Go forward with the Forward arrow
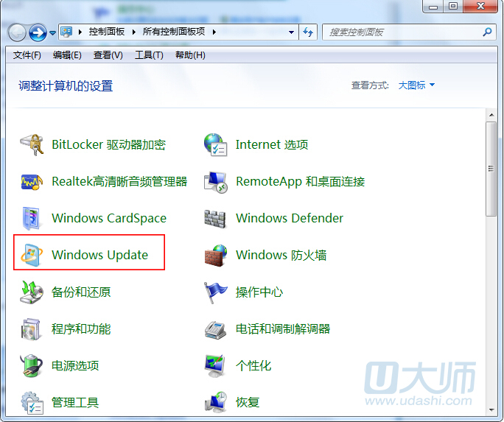Image resolution: width=504 pixels, height=422 pixels. (38, 32)
